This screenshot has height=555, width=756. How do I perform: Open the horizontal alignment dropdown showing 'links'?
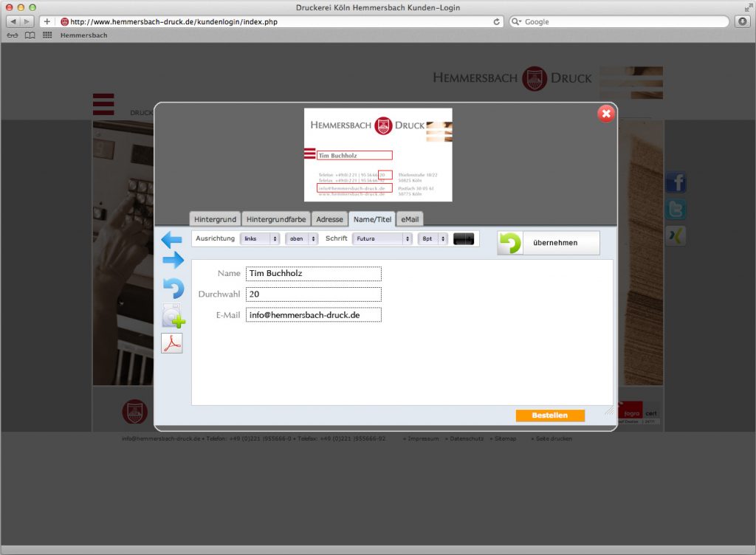tap(260, 239)
